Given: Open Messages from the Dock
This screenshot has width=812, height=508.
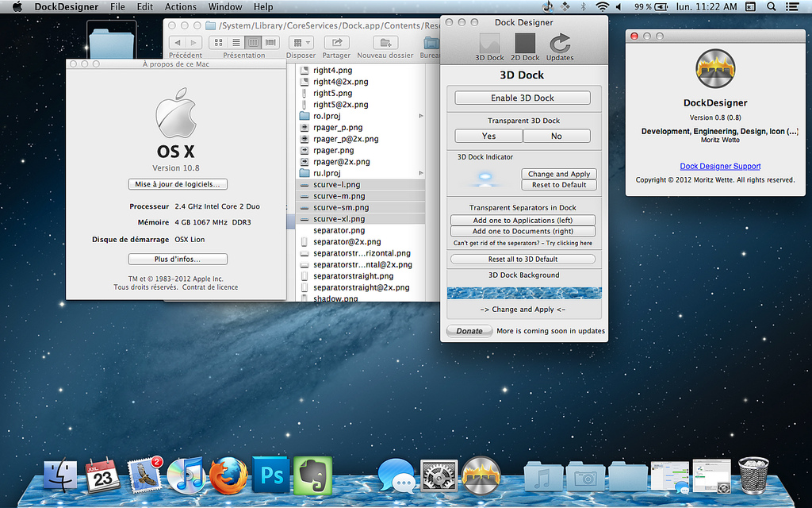Looking at the screenshot, I should (396, 475).
